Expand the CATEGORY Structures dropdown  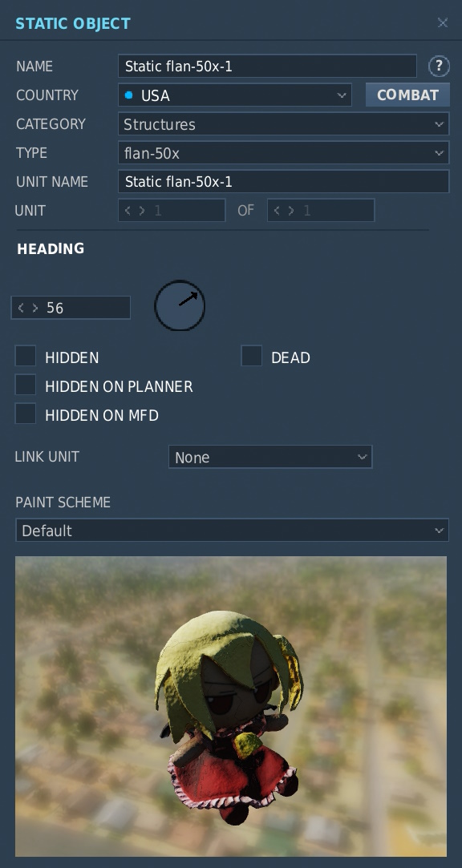(x=284, y=124)
